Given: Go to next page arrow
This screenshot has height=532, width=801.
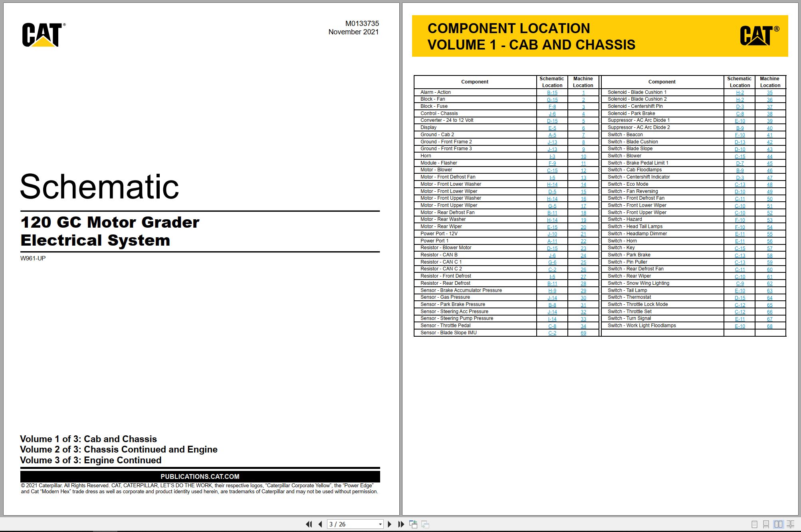Looking at the screenshot, I should [x=390, y=524].
